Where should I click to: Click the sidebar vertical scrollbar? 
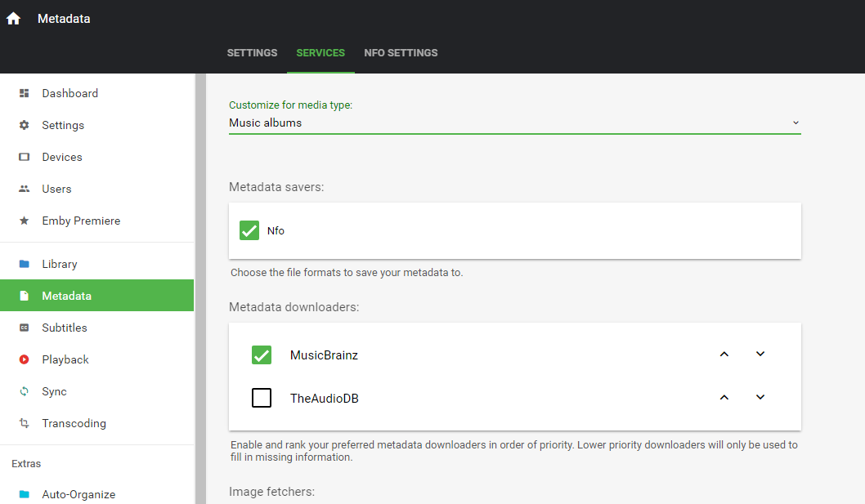click(x=200, y=286)
